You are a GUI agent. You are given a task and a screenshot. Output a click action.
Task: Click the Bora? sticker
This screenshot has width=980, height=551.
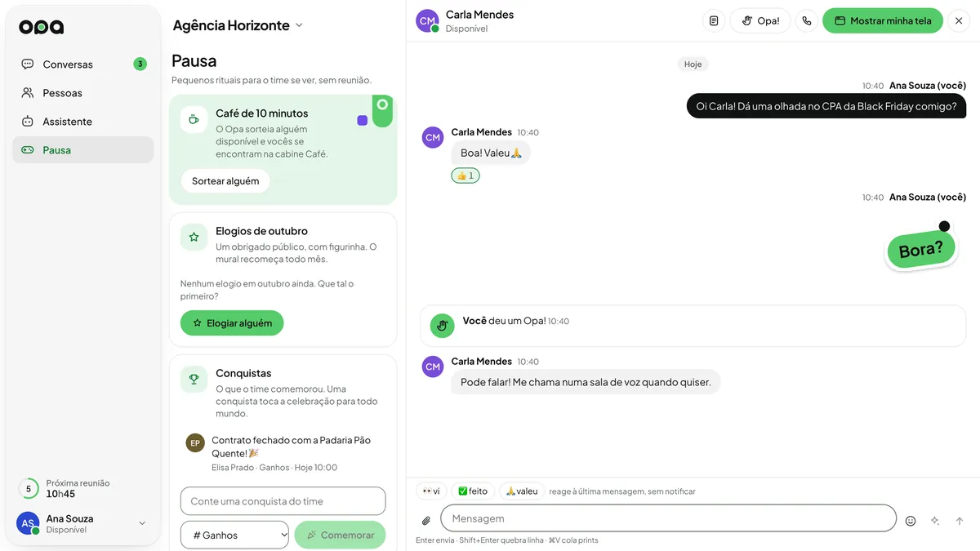(921, 249)
